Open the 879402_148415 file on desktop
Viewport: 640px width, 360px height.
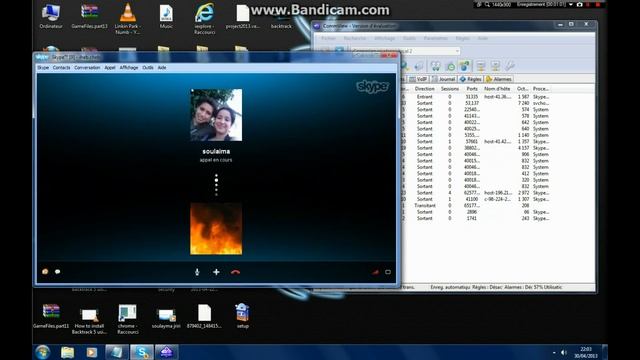(x=204, y=316)
